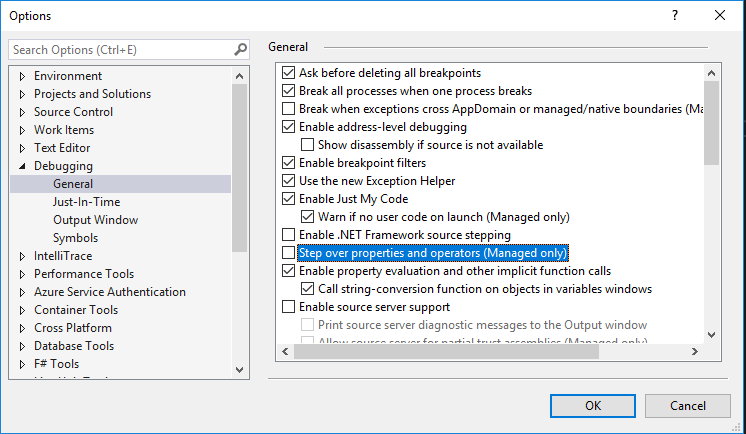Click the category tree vertical scrollbar thumb
746x434 pixels.
point(239,168)
